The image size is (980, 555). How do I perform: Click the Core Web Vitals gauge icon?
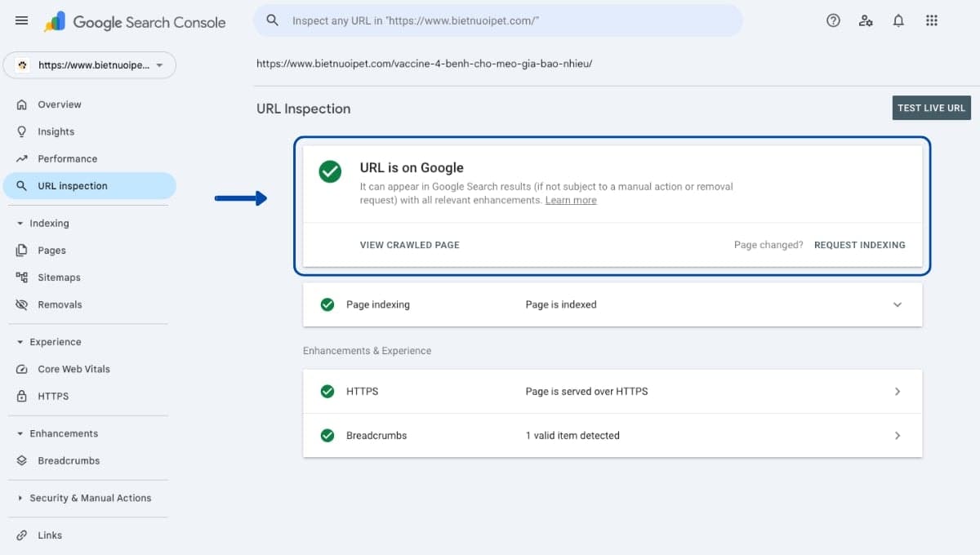pyautogui.click(x=22, y=369)
